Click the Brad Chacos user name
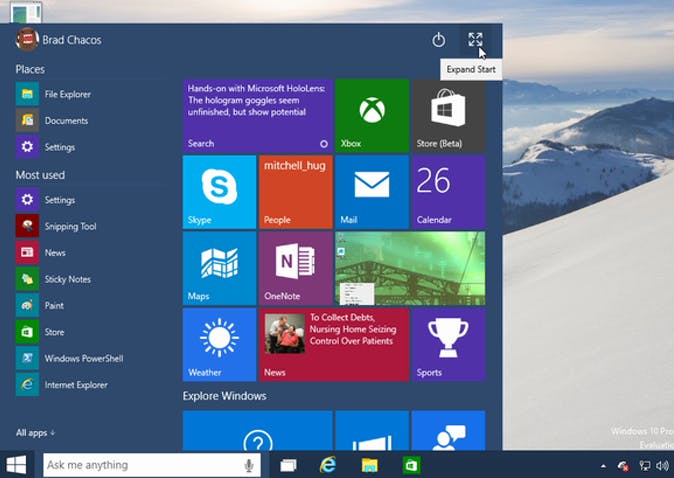This screenshot has width=674, height=478. pyautogui.click(x=72, y=40)
